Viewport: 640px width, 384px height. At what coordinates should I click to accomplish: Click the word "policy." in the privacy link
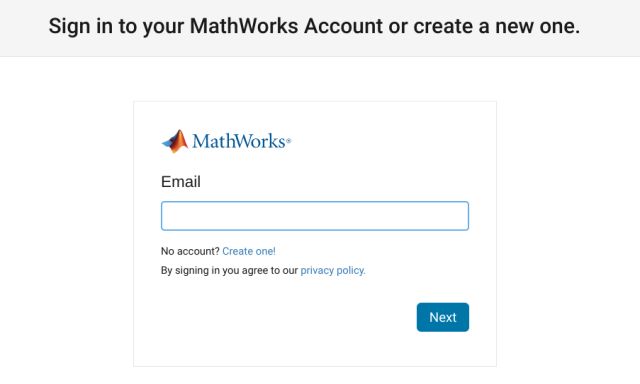click(351, 270)
